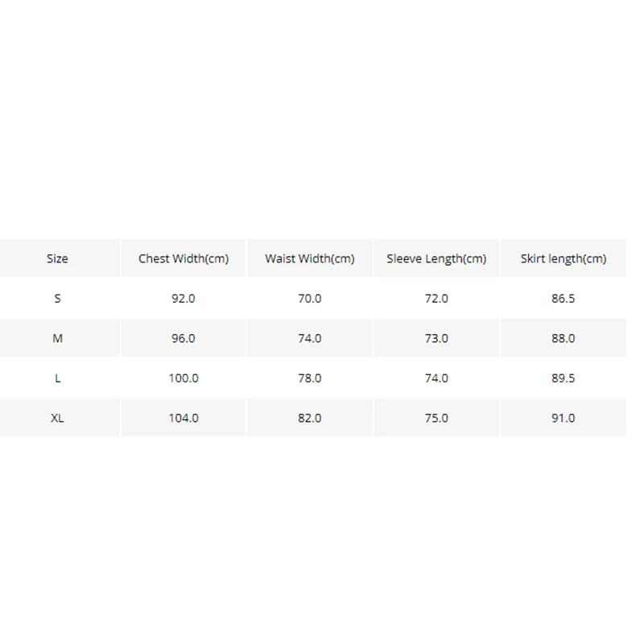Click sleeve length value 72.0
644x644 pixels.
click(436, 298)
